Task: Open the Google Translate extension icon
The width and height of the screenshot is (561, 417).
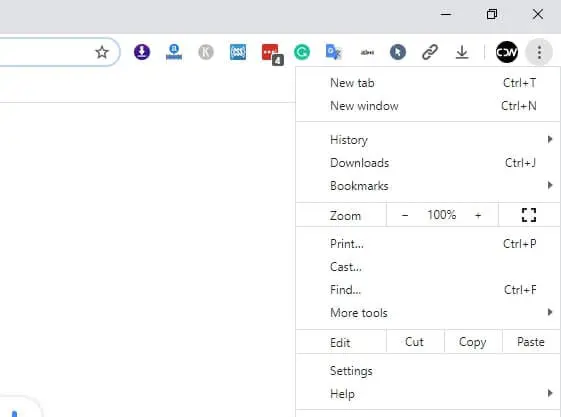Action: coord(333,52)
